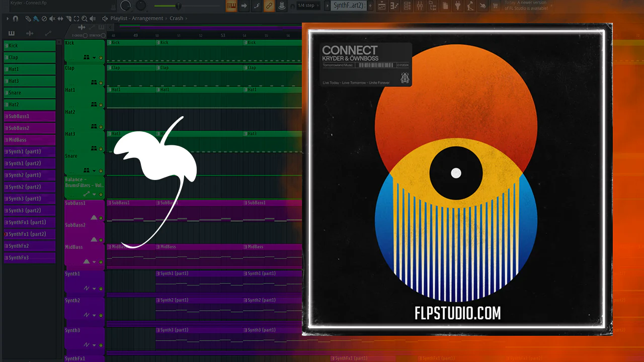Open the Synth3 track dropdown arrow
This screenshot has width=644, height=362.
pyautogui.click(x=94, y=345)
